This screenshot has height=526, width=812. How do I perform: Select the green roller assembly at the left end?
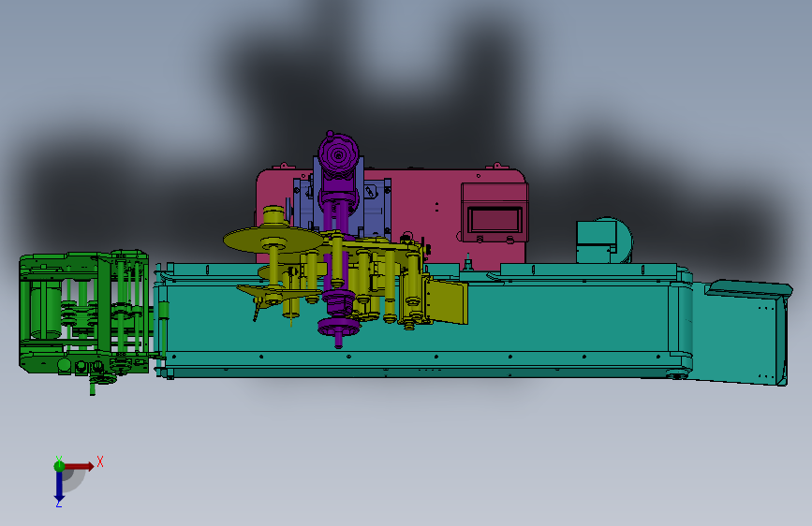coord(84,315)
